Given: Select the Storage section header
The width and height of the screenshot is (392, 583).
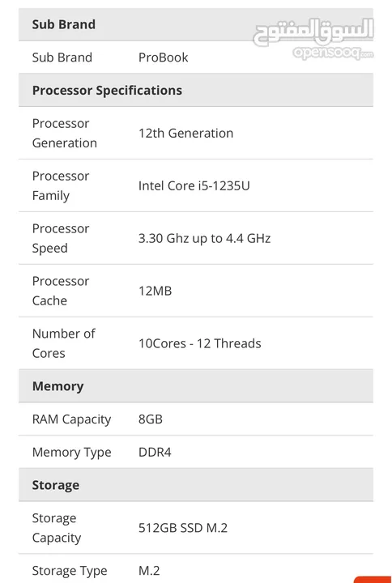Looking at the screenshot, I should tap(196, 485).
